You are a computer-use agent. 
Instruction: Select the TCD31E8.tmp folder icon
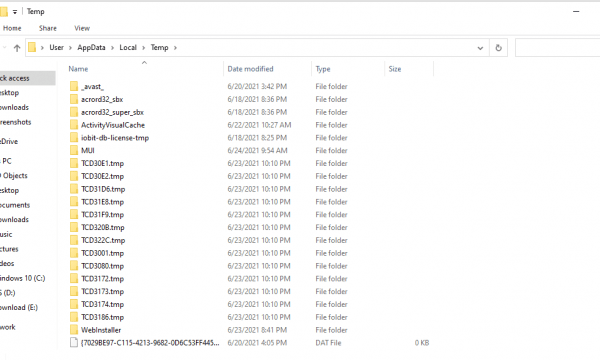tap(74, 202)
